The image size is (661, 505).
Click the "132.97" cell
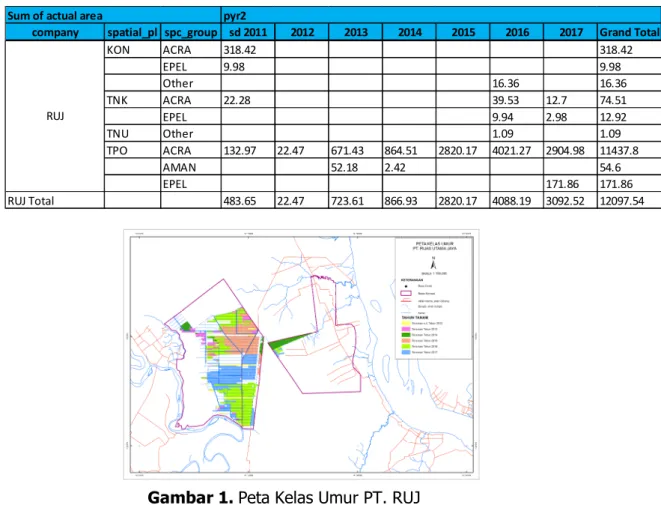[x=248, y=150]
